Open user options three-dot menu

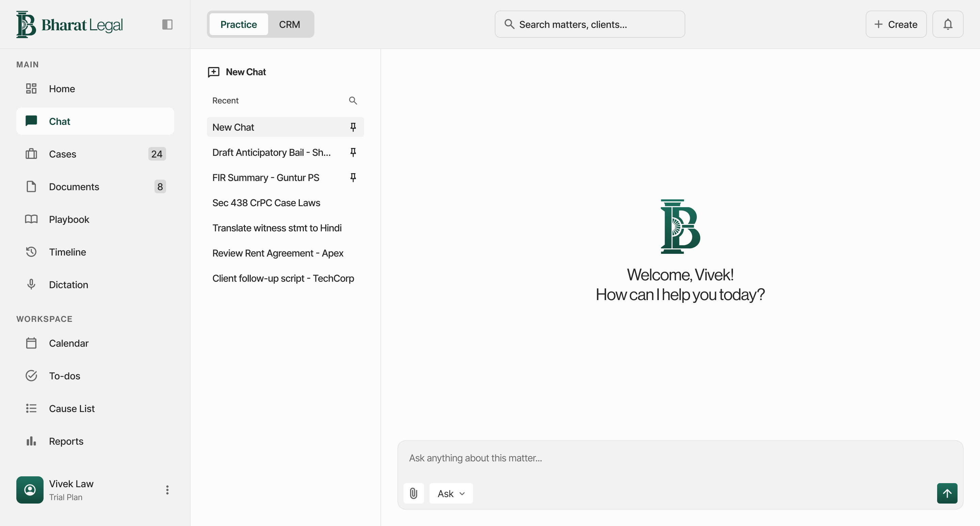[167, 490]
